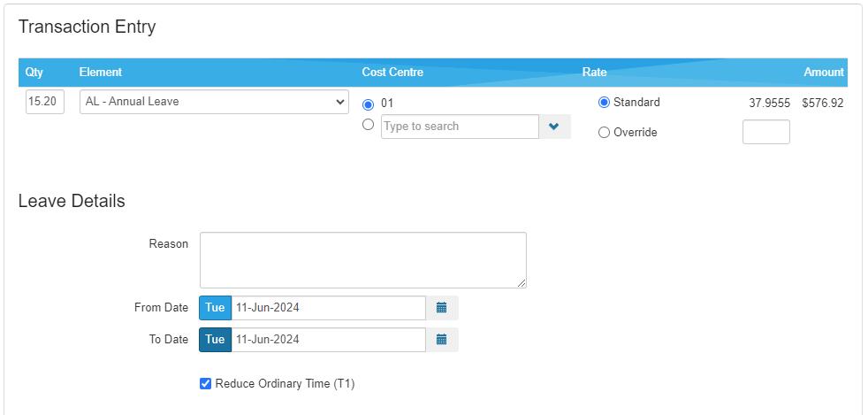
Task: Click the Override rate input box
Action: point(765,132)
